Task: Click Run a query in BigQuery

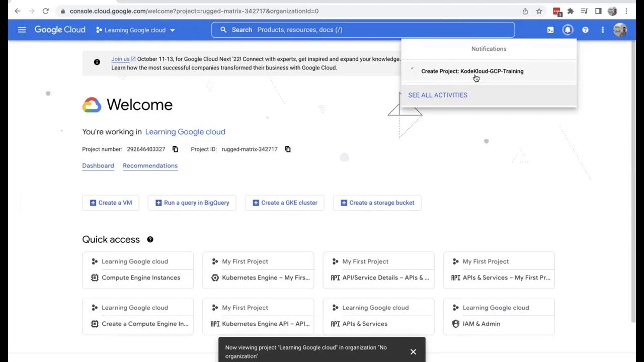Action: tap(192, 203)
